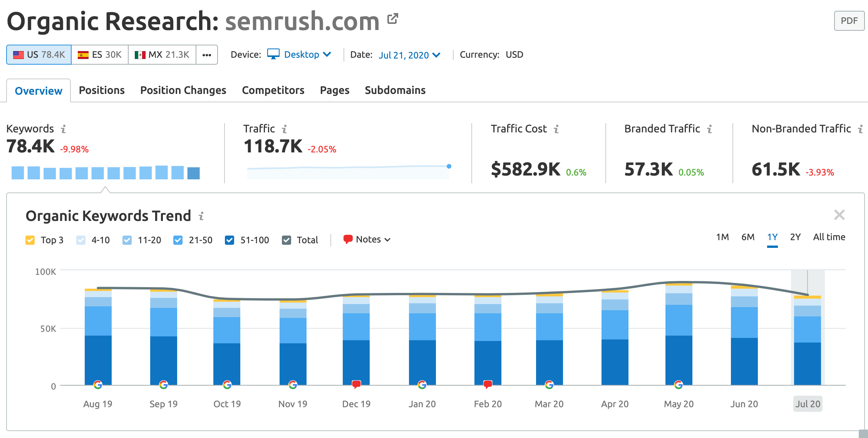
Task: Click the red note marker below Feb 20
Action: pos(488,384)
